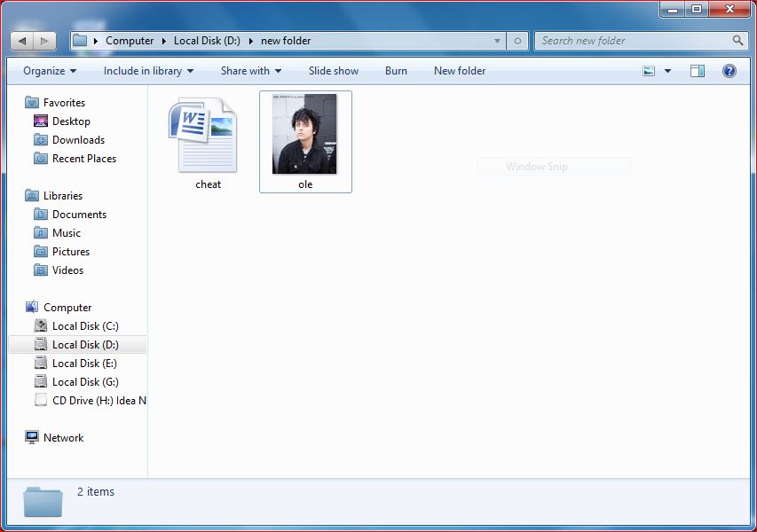Open the Desktop favorite

coord(62,121)
